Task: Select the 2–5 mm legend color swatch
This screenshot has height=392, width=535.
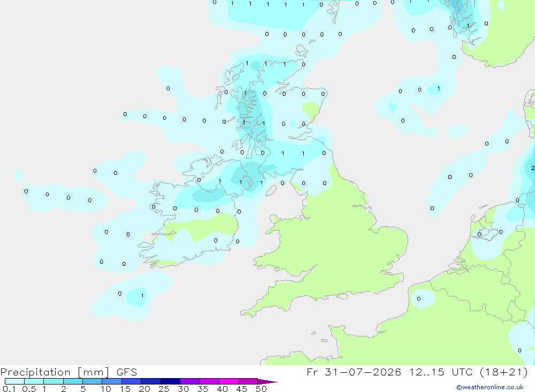Action: click(x=73, y=381)
